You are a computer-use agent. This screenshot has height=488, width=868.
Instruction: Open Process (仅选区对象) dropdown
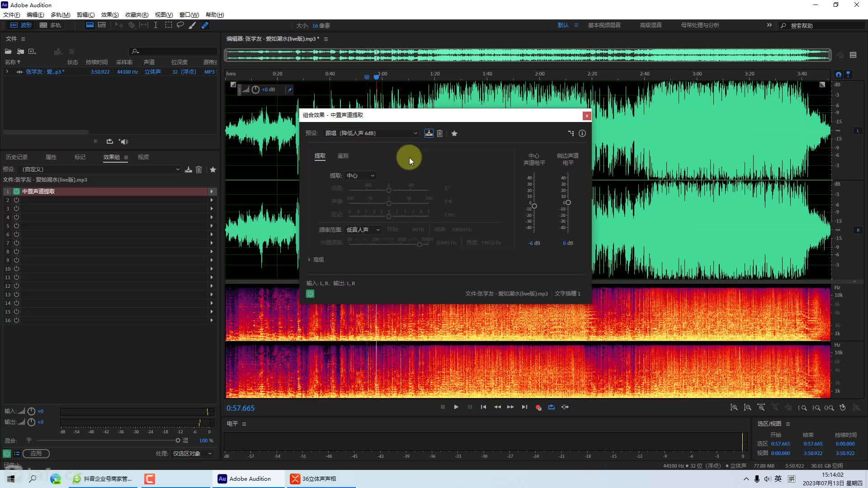pos(192,454)
